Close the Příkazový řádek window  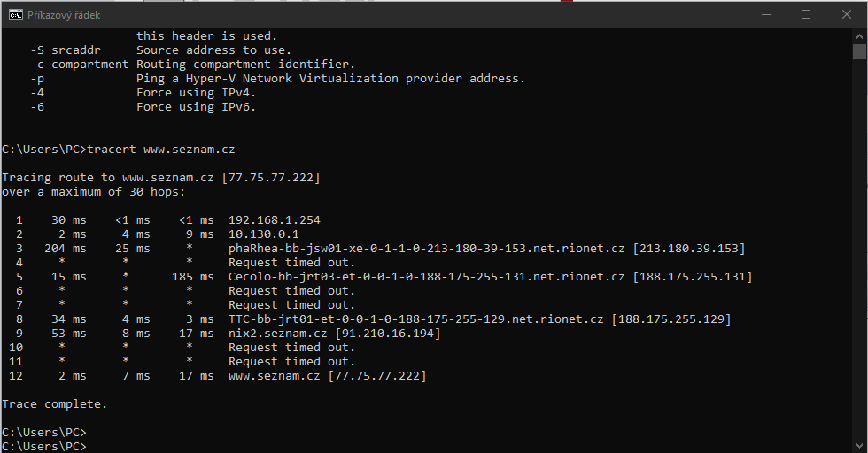coord(846,15)
